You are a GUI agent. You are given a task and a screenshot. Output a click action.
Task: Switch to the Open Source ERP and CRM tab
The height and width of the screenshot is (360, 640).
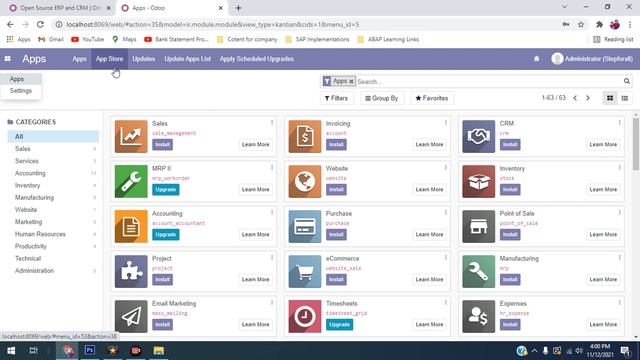[x=60, y=8]
